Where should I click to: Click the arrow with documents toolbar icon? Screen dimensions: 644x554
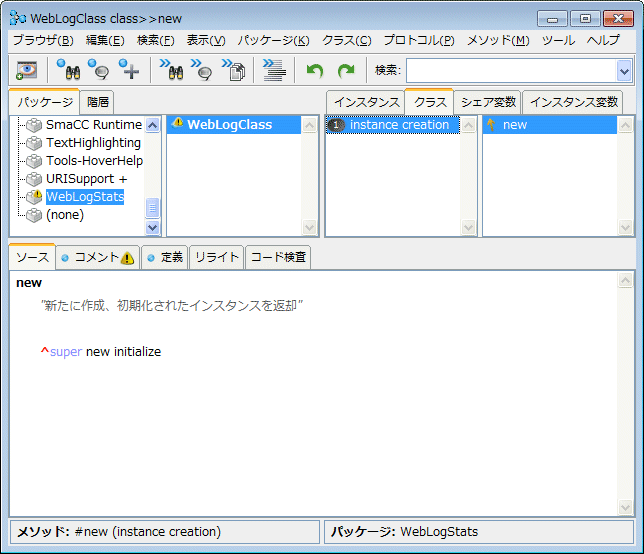[234, 70]
